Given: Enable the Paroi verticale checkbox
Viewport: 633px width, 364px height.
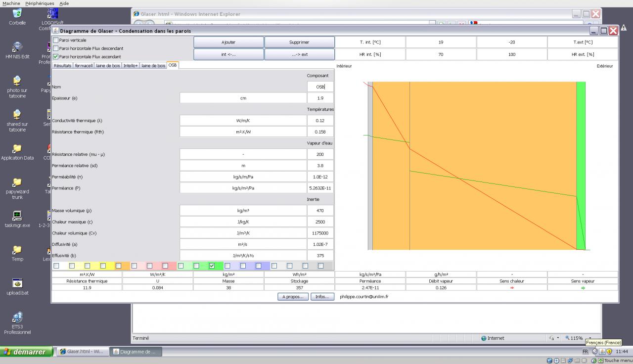Looking at the screenshot, I should pos(55,40).
